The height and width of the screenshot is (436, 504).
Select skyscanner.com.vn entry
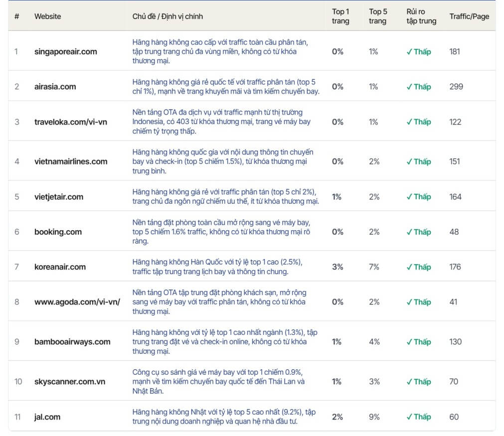70,381
